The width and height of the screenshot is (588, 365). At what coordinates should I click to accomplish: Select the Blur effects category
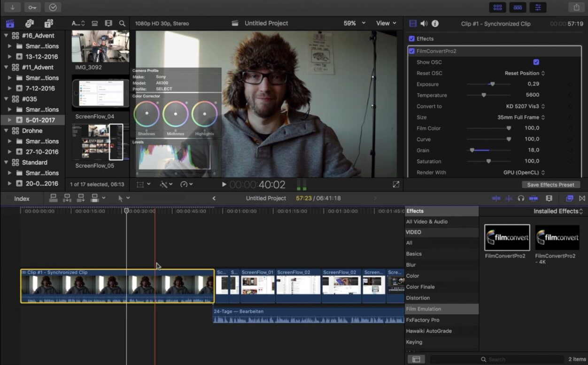411,265
